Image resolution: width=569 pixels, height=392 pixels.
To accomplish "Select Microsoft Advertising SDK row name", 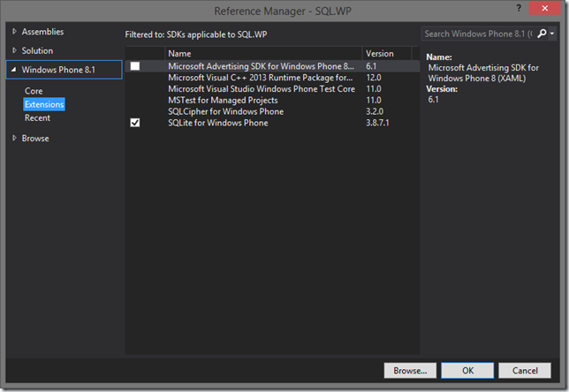I will pos(261,66).
